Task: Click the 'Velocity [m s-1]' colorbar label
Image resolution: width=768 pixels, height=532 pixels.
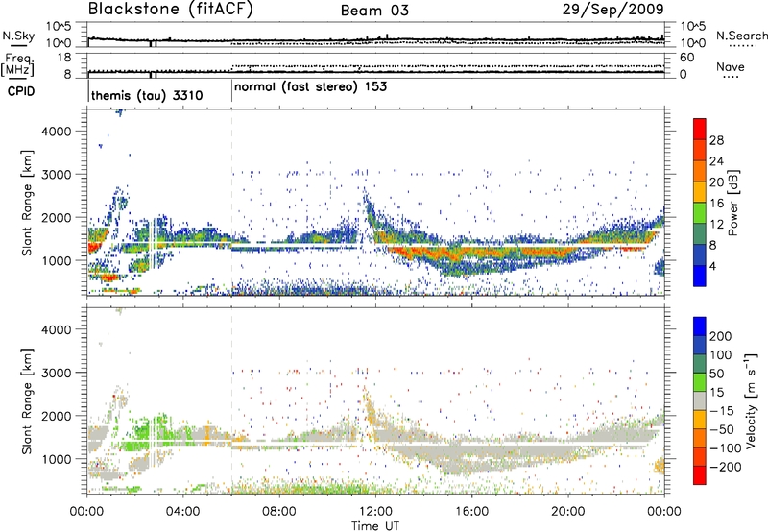Action: (x=750, y=400)
